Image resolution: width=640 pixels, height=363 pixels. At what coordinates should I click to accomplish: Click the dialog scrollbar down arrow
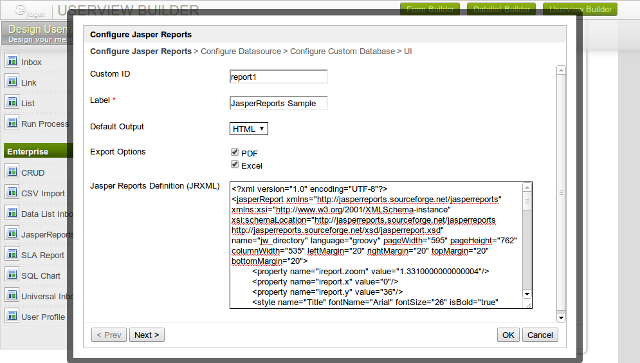tap(561, 317)
